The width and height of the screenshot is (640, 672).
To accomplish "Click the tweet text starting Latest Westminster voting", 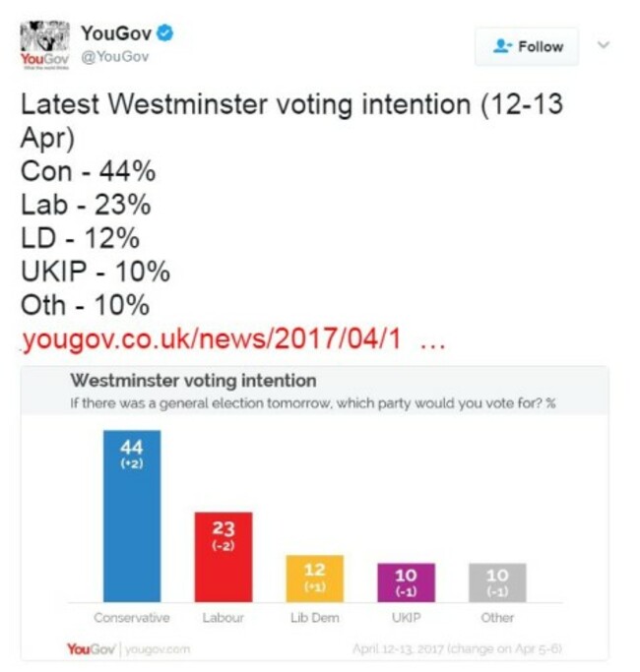I will pos(291,205).
